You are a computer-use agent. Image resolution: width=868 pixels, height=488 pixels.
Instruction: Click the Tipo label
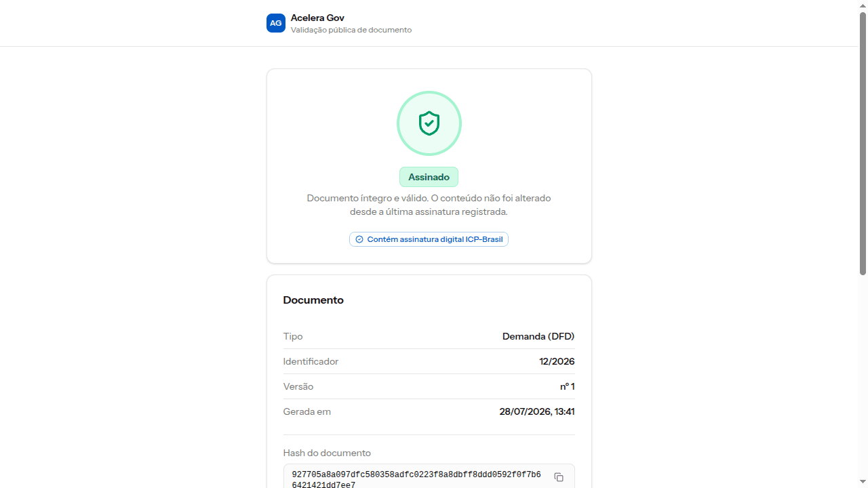point(293,336)
